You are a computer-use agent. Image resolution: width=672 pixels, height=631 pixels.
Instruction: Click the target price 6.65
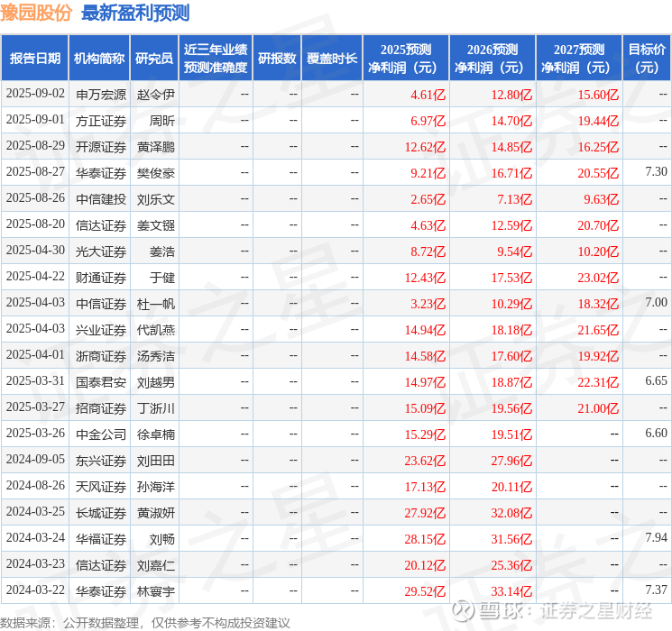pyautogui.click(x=656, y=380)
